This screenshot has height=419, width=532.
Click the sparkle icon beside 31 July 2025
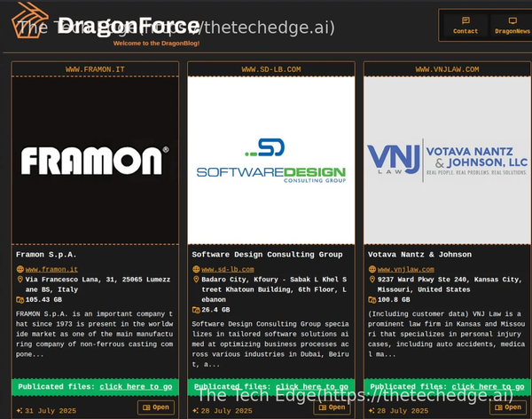20,410
